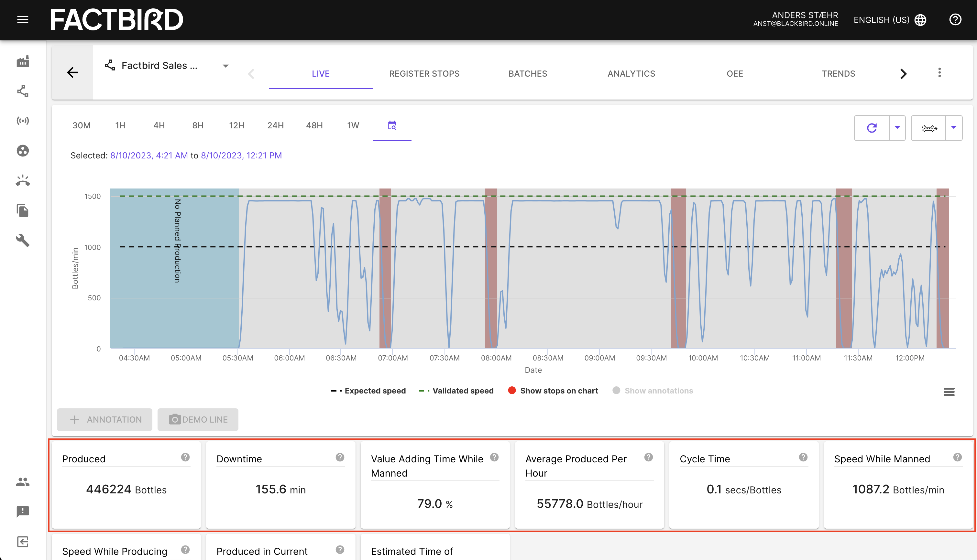Open the lines network sidebar icon
977x560 pixels.
23,91
